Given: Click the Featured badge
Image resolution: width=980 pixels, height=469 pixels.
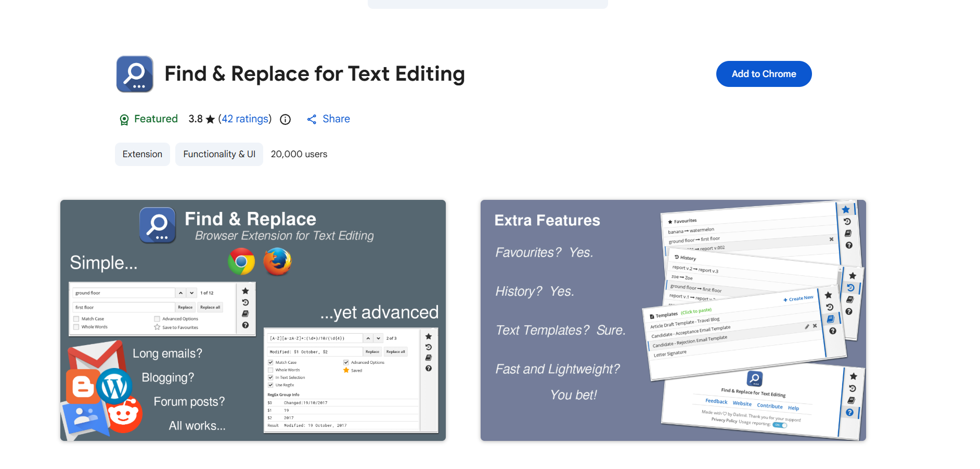Looking at the screenshot, I should click(149, 119).
